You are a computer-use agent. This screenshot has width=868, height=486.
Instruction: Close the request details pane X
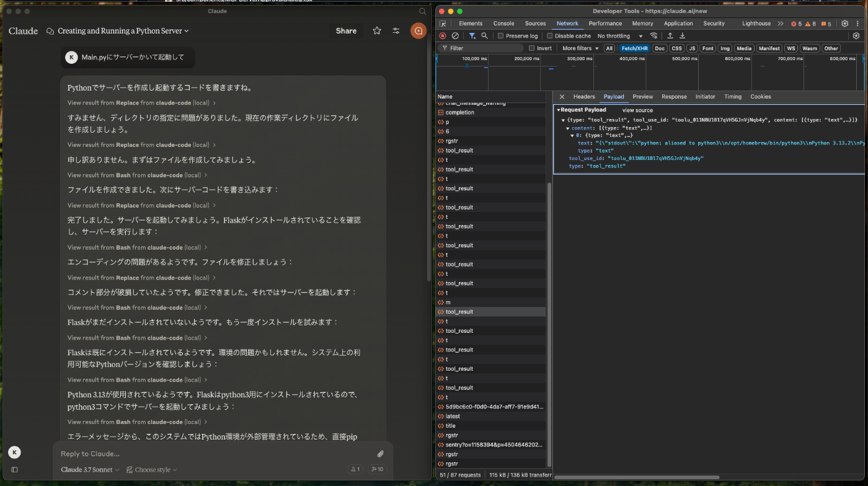(562, 97)
